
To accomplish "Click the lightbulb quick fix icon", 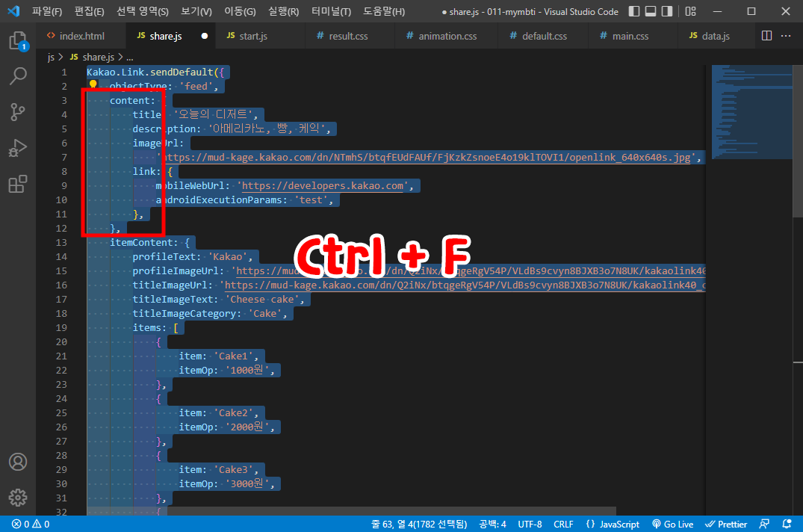I will pos(93,85).
